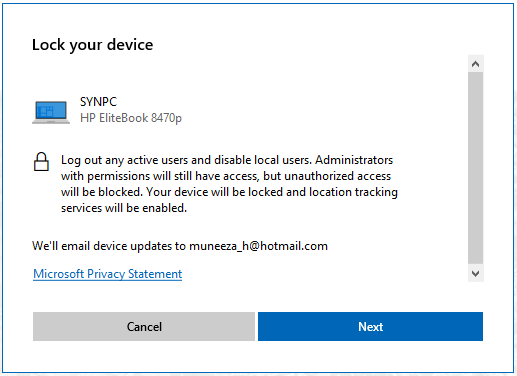
Task: Click the line "services will be enabled."
Action: (x=124, y=208)
